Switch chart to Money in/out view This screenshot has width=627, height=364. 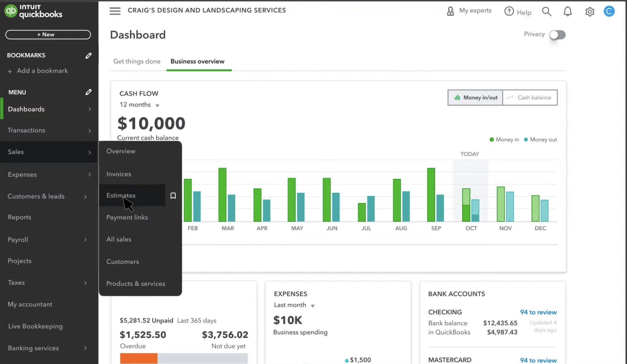(x=475, y=97)
